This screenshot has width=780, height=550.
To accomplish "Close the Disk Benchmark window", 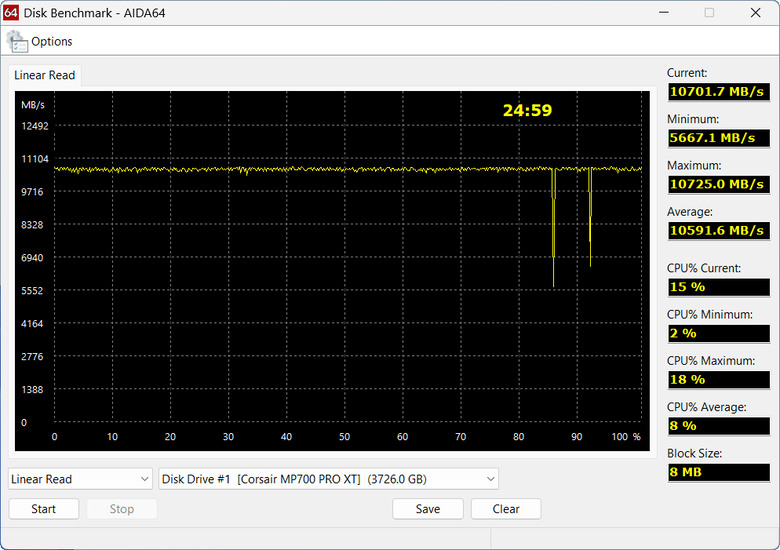I will coord(755,12).
